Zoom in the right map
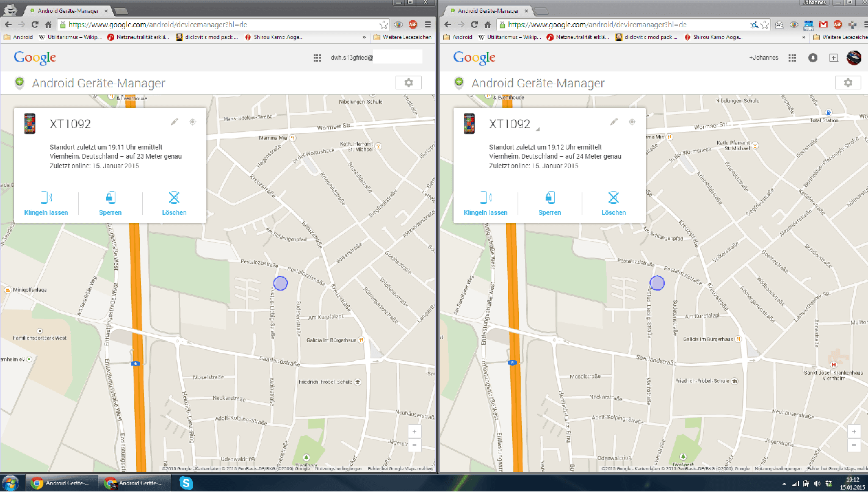Viewport: 868px width, 492px height. tap(855, 432)
